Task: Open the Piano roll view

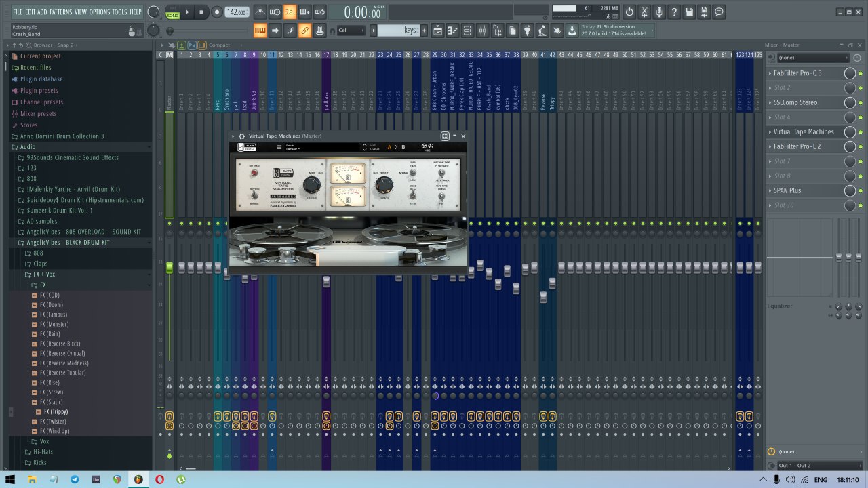Action: click(452, 30)
